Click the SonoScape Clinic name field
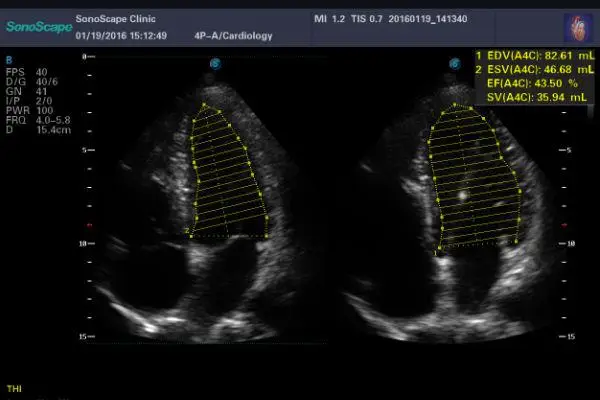 (x=112, y=18)
